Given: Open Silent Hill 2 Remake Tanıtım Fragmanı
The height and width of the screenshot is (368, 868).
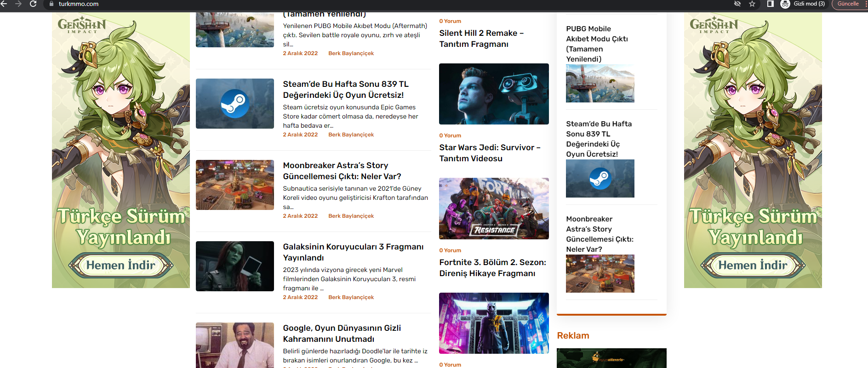Looking at the screenshot, I should coord(481,39).
